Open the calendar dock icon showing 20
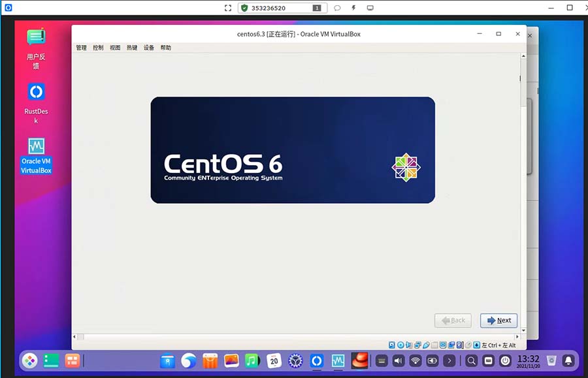The width and height of the screenshot is (588, 378). (274, 361)
